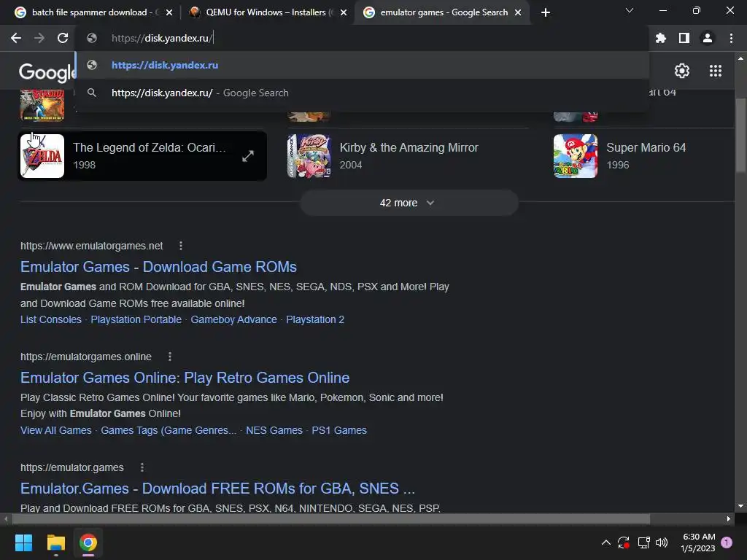The image size is (747, 560).
Task: Open Kirby & the Amazing Mirror card
Action: click(409, 156)
